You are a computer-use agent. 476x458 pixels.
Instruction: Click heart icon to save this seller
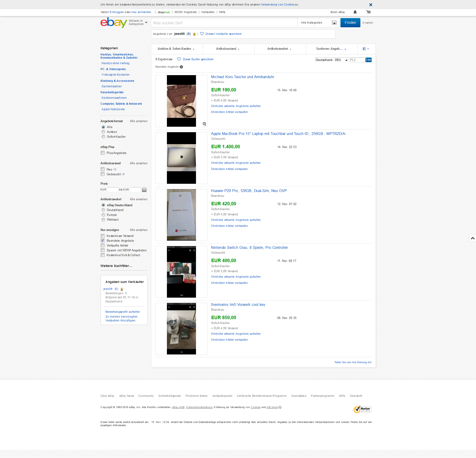coord(202,34)
